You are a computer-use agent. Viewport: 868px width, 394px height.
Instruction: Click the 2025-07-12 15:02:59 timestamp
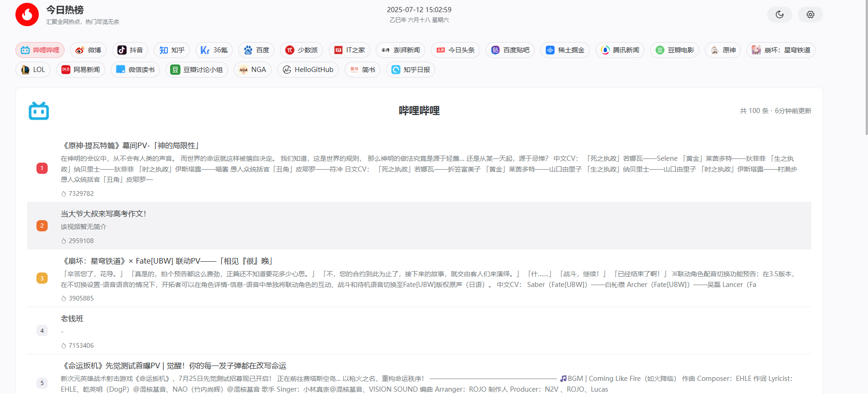pos(419,9)
